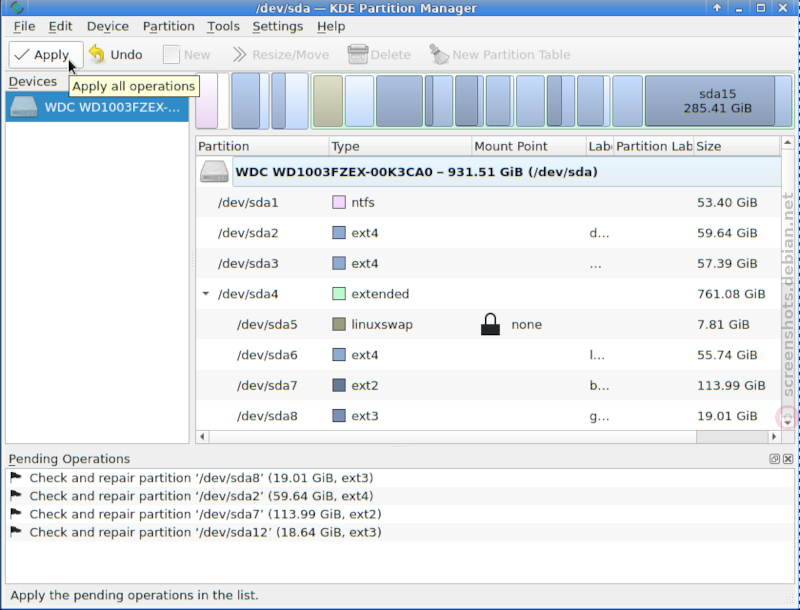800x610 pixels.
Task: Click the 53.40 GiB size cell
Action: point(727,202)
